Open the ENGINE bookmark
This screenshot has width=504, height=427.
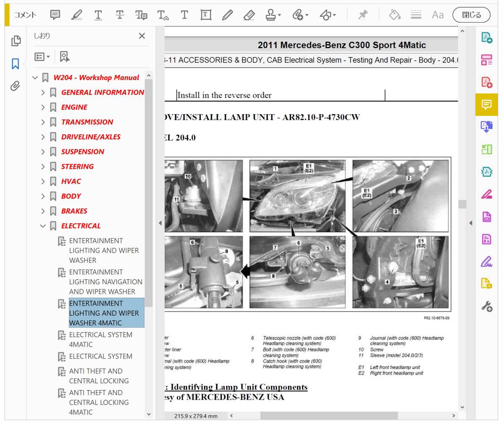point(74,107)
